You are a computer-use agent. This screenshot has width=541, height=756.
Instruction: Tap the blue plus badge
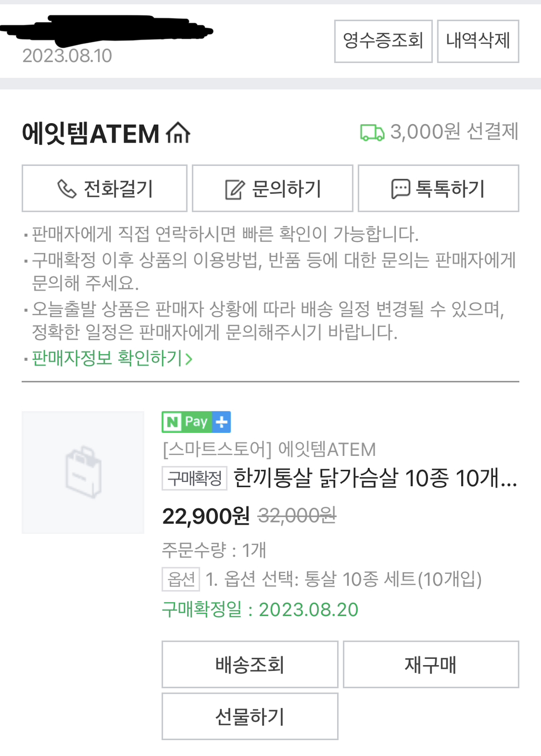[222, 422]
